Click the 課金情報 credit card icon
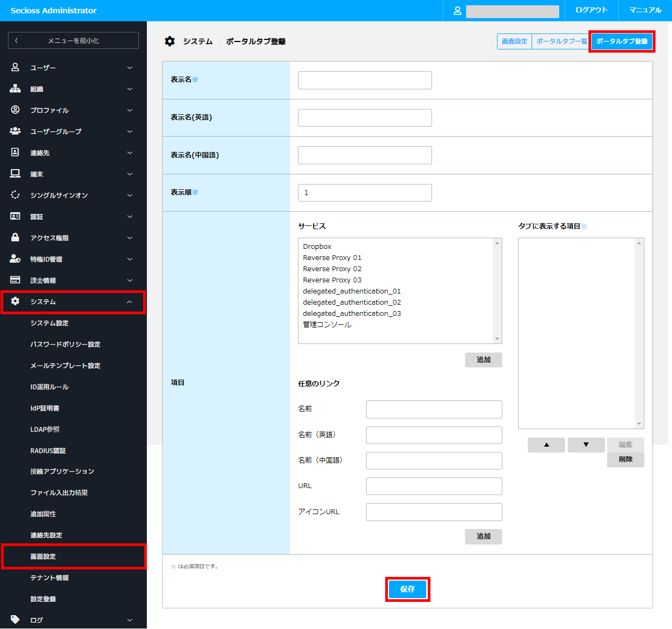Image resolution: width=672 pixels, height=629 pixels. 15,280
